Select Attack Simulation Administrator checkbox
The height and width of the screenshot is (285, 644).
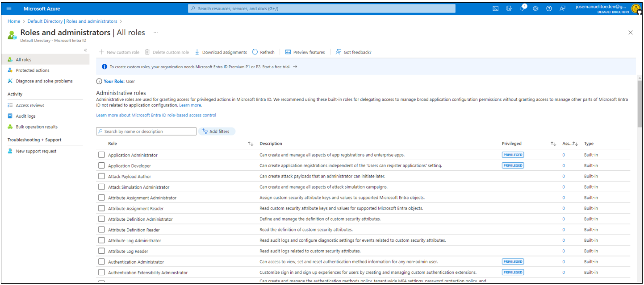coord(101,187)
